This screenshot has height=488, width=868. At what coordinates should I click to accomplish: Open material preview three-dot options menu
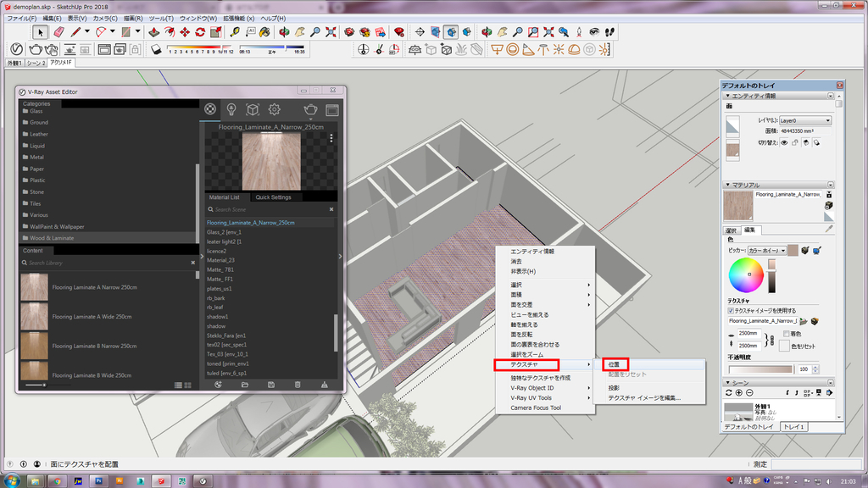coord(331,138)
